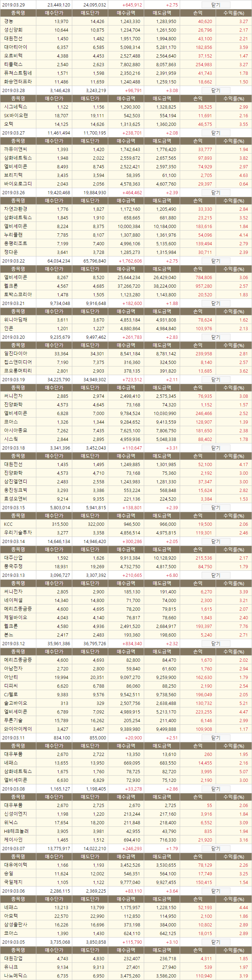Select the CJ헬로 row

[126, 694]
